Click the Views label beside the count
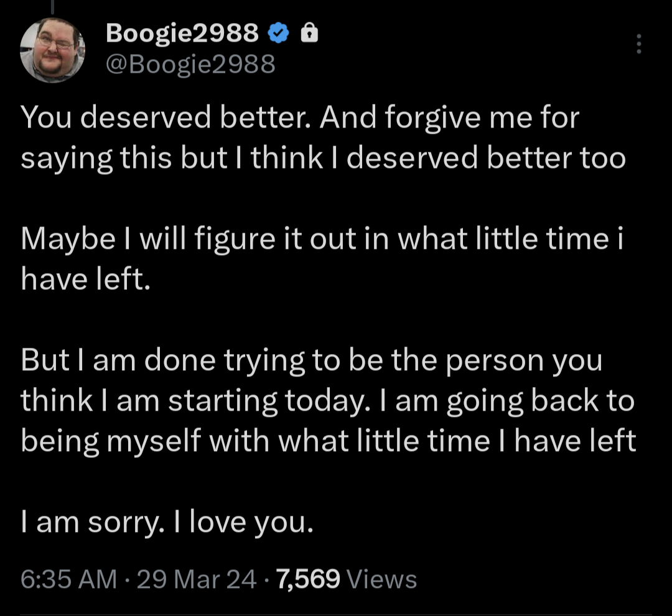This screenshot has height=616, width=672. pyautogui.click(x=381, y=579)
